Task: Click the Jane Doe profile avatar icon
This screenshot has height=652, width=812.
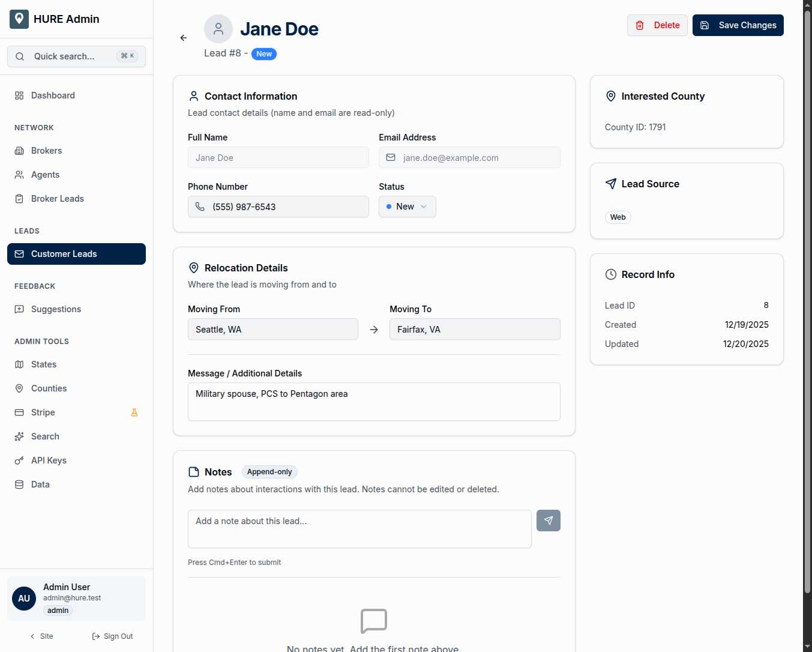Action: point(218,29)
